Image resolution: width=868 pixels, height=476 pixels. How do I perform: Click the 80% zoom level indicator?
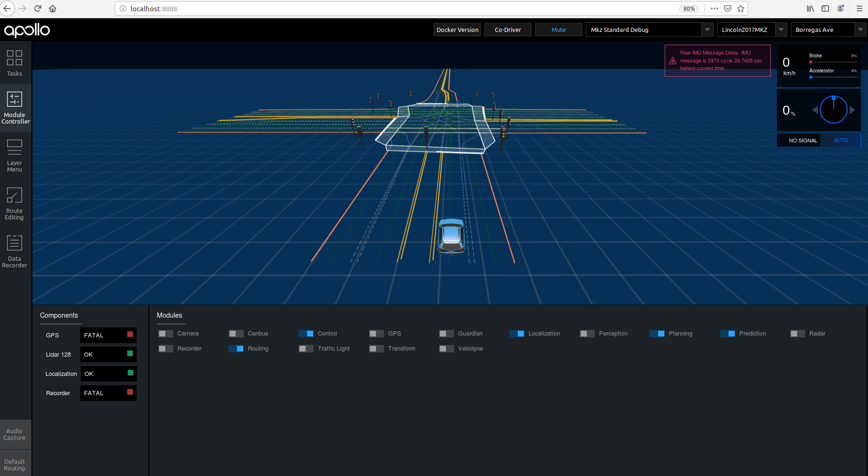689,8
